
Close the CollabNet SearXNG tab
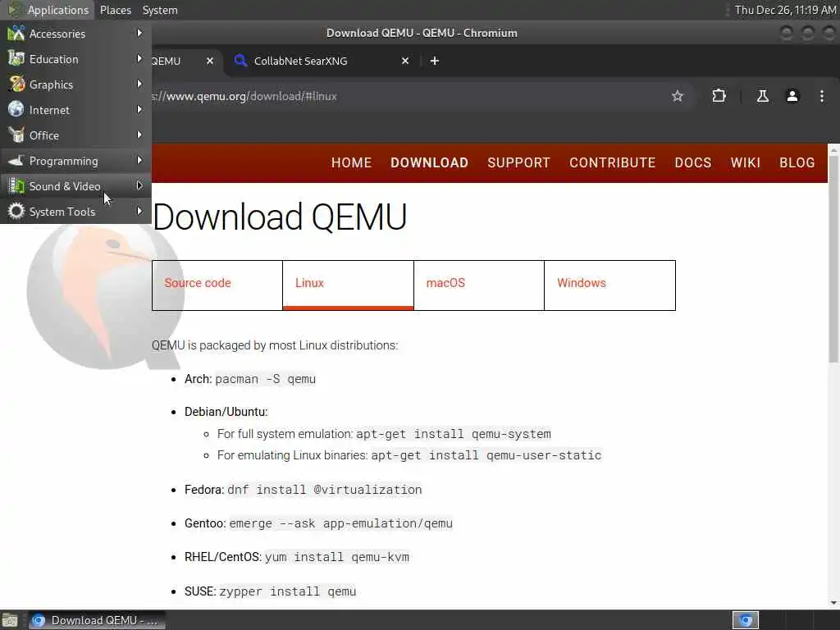point(405,61)
